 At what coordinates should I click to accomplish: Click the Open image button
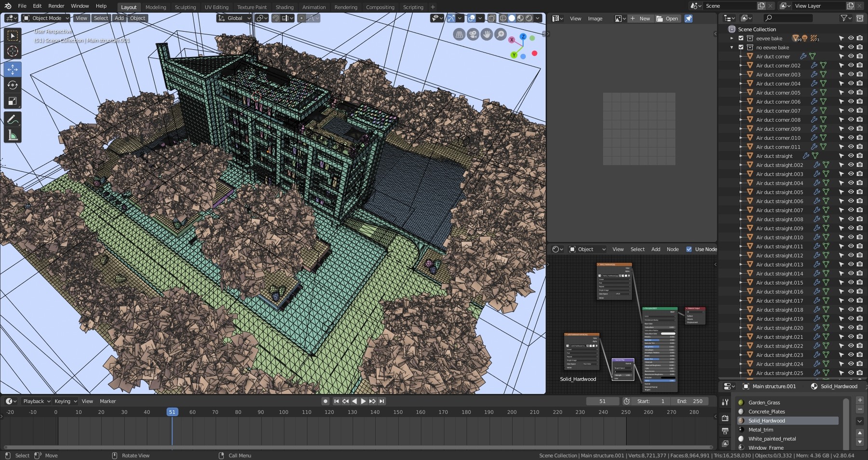point(667,18)
